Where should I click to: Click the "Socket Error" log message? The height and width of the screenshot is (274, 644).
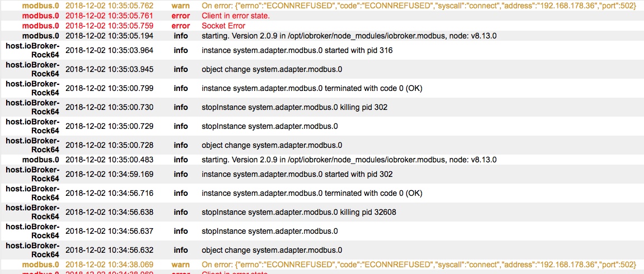(223, 26)
